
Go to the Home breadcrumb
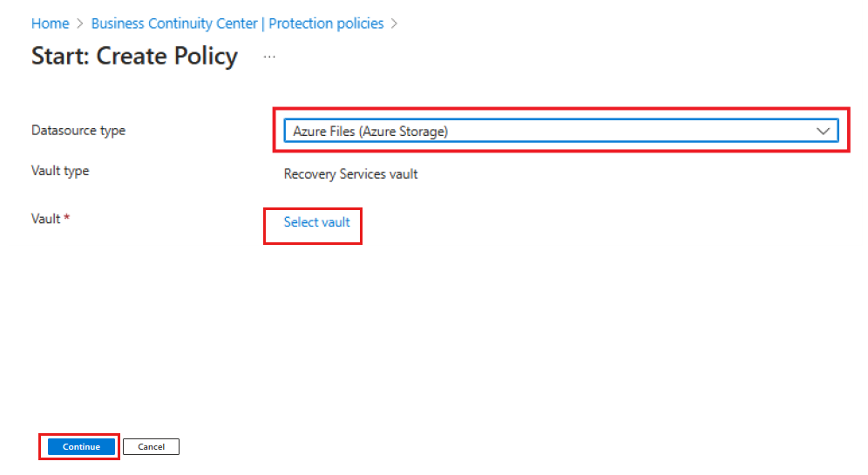tap(50, 24)
